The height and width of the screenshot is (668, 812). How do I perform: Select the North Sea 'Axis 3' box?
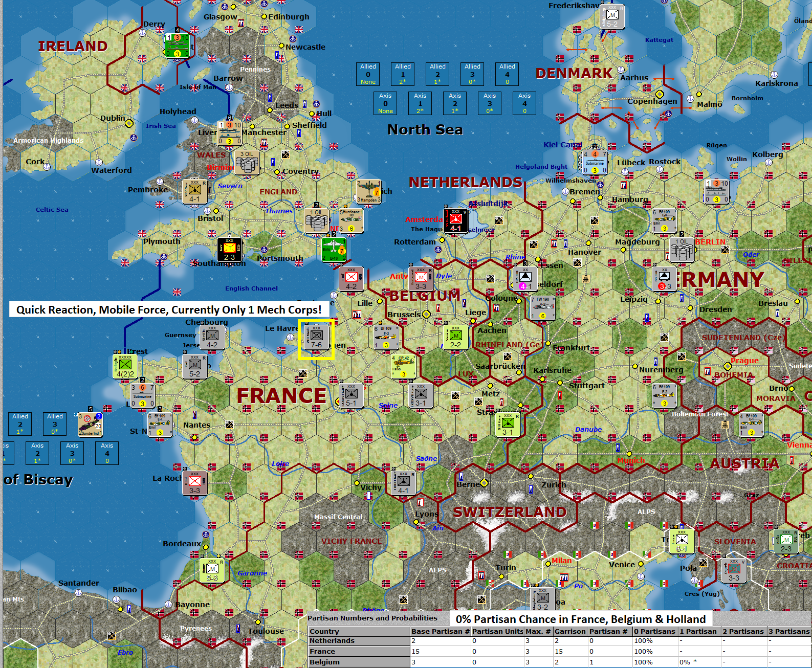click(x=490, y=103)
